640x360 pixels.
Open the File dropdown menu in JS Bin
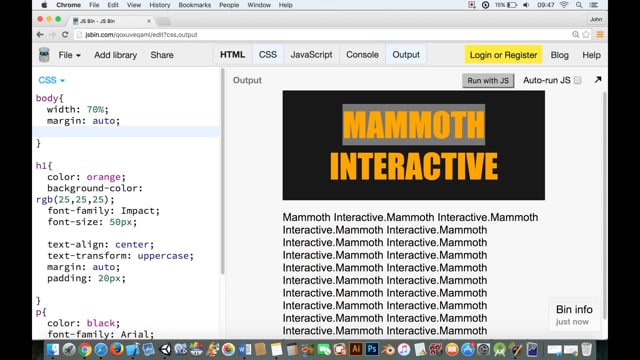point(69,55)
